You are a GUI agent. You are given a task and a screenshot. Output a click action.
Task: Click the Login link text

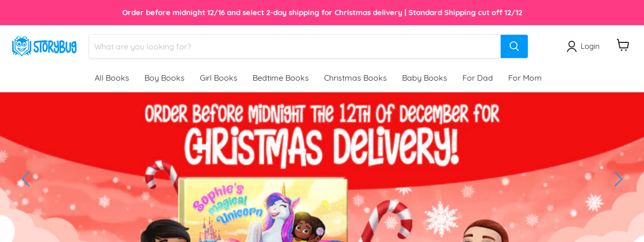[590, 46]
